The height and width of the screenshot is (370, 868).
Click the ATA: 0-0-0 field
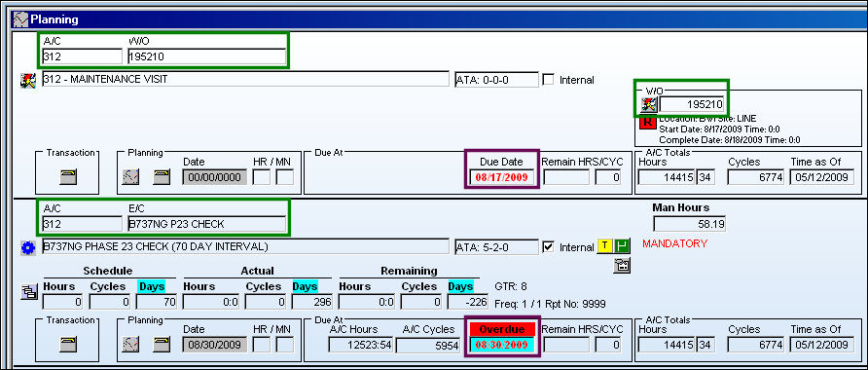tap(496, 79)
